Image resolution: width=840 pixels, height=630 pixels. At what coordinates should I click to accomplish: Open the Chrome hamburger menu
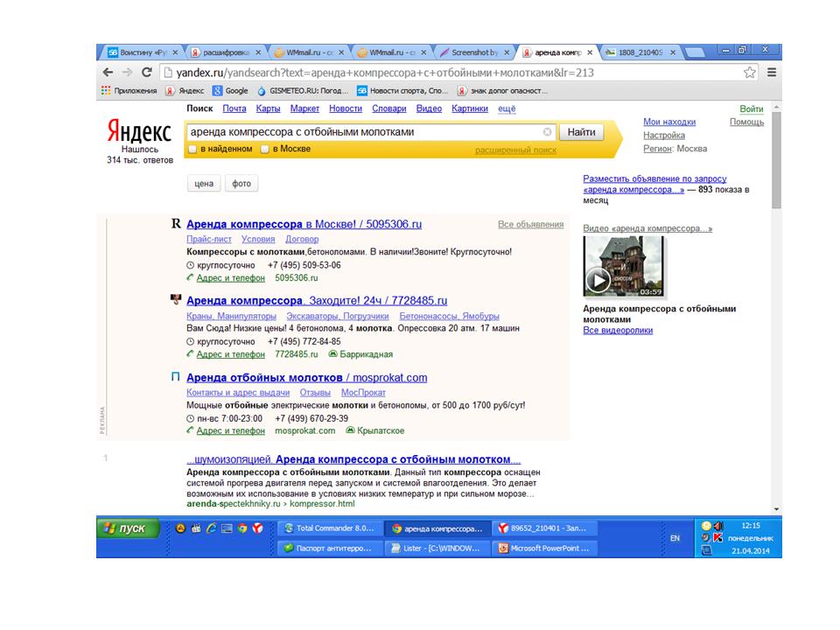click(772, 73)
